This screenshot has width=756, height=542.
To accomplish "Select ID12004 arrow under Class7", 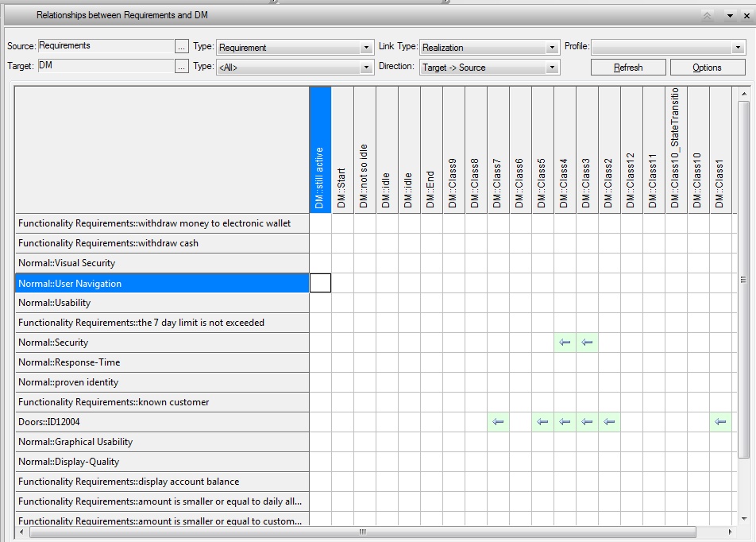I will (498, 422).
